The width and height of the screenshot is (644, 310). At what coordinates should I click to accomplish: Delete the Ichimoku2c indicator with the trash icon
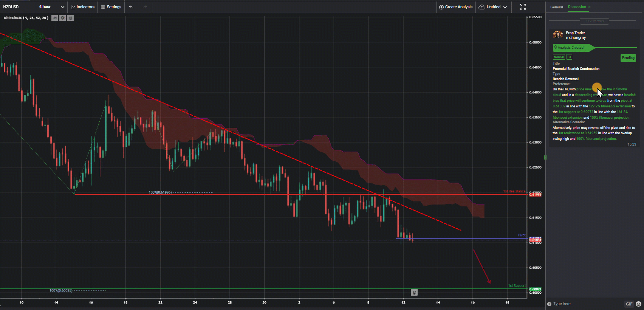tap(70, 18)
